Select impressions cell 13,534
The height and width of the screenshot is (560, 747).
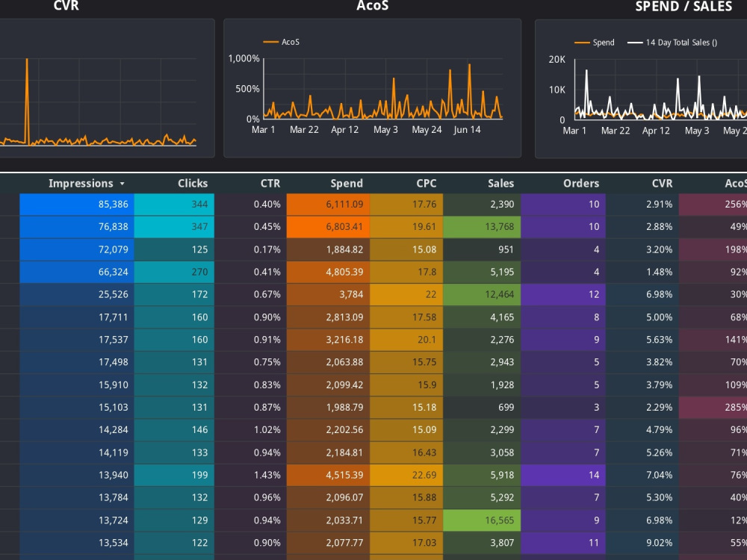[77, 542]
